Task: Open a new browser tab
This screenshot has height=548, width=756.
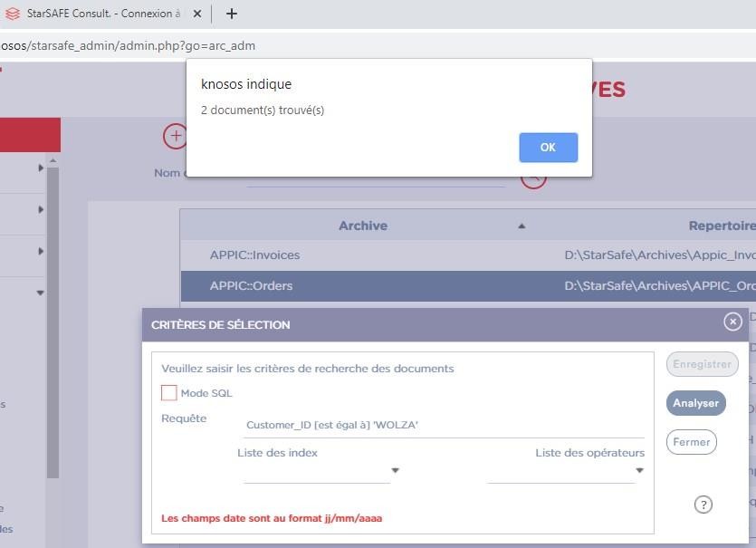Action: 232,14
